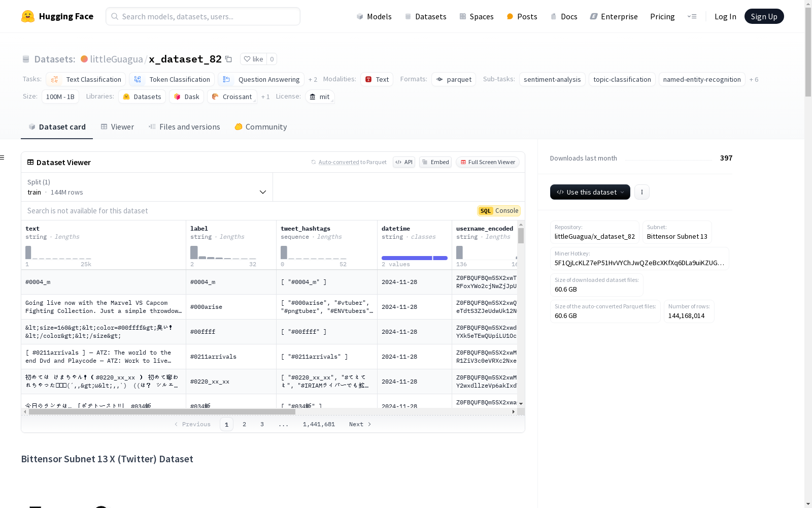Expand the Split train dropdown

point(147,187)
